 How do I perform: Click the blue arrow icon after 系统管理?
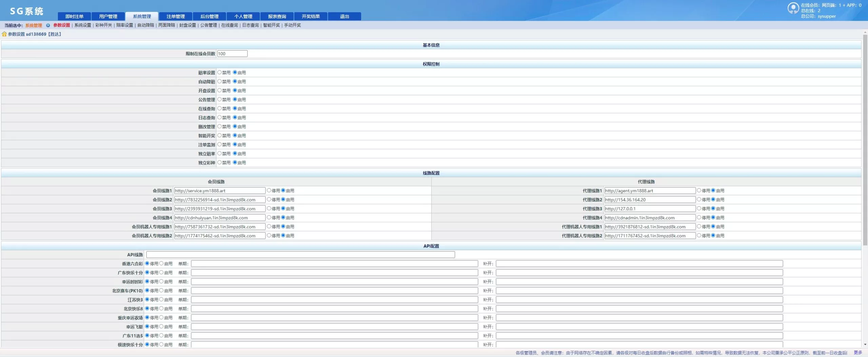click(48, 25)
